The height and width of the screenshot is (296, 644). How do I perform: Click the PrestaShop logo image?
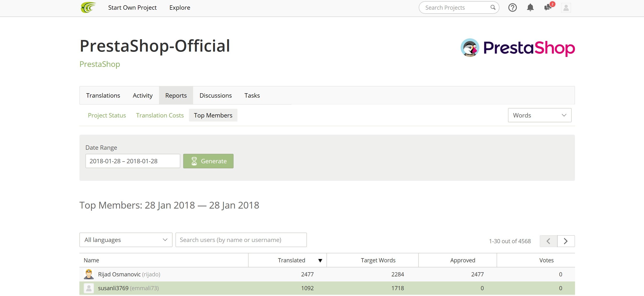tap(517, 47)
